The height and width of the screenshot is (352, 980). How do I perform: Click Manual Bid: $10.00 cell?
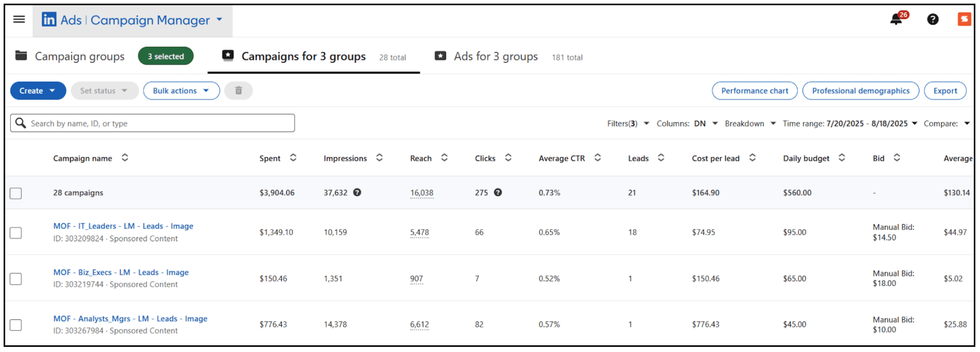[894, 325]
